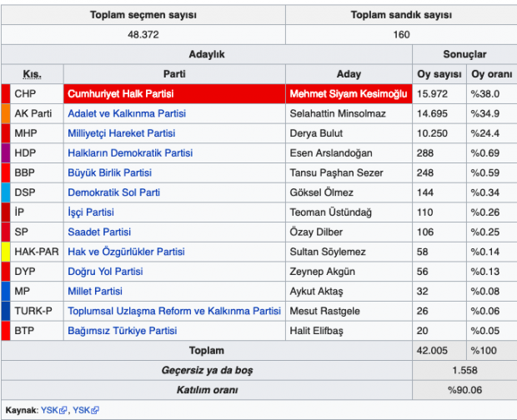Select candidate Göksel Ölmez cell

point(349,192)
